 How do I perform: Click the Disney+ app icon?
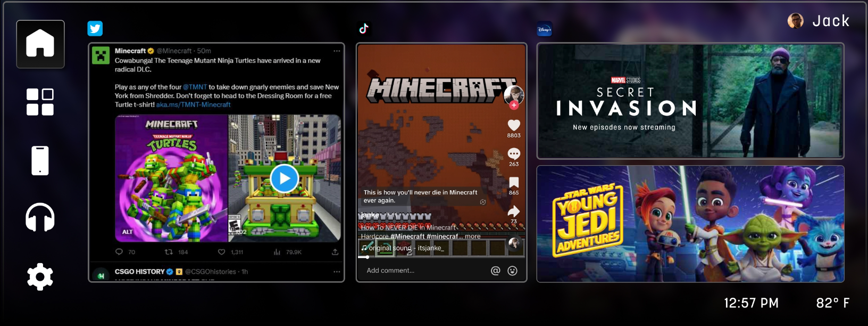point(544,29)
